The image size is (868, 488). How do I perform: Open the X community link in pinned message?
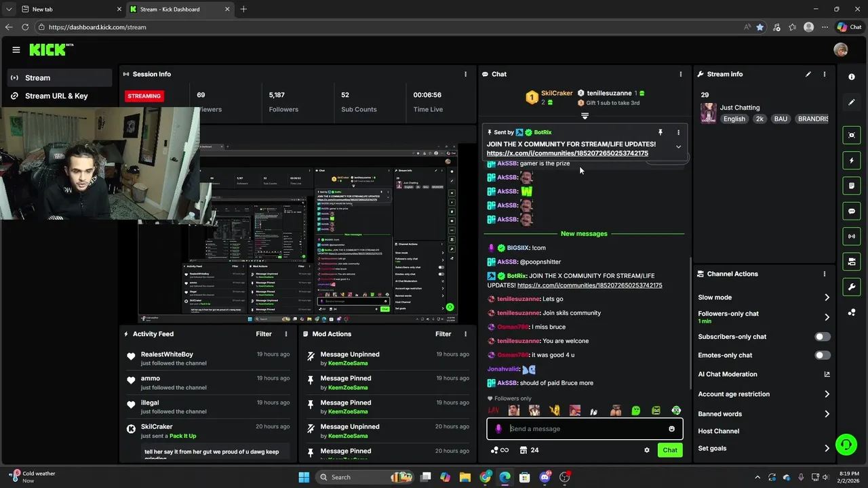point(568,153)
